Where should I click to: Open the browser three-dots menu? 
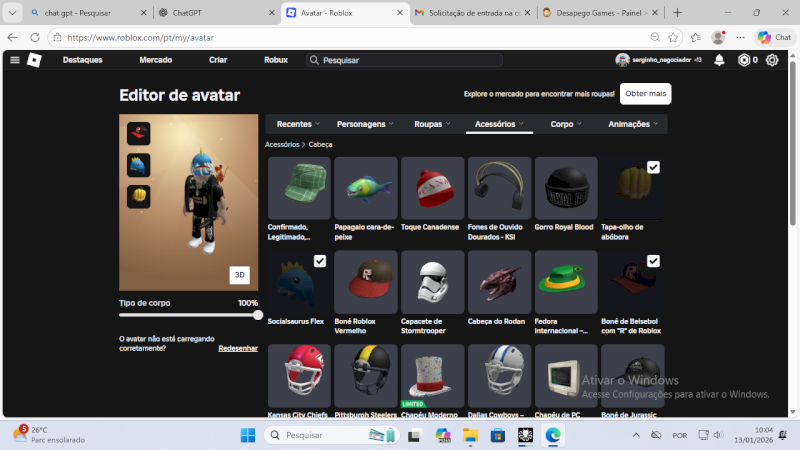740,37
